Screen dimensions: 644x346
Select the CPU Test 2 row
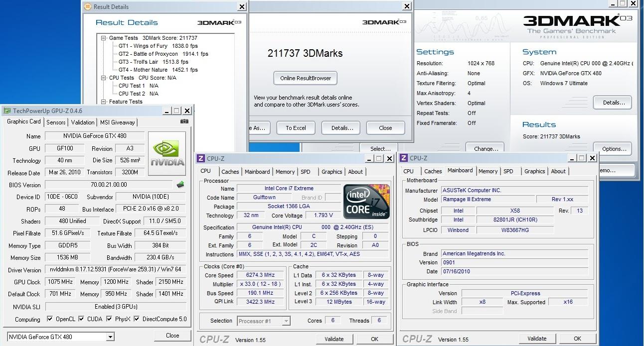click(139, 94)
